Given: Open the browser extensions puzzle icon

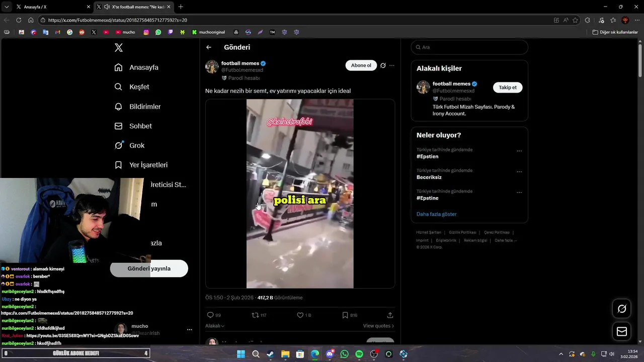Looking at the screenshot, I should pyautogui.click(x=587, y=20).
